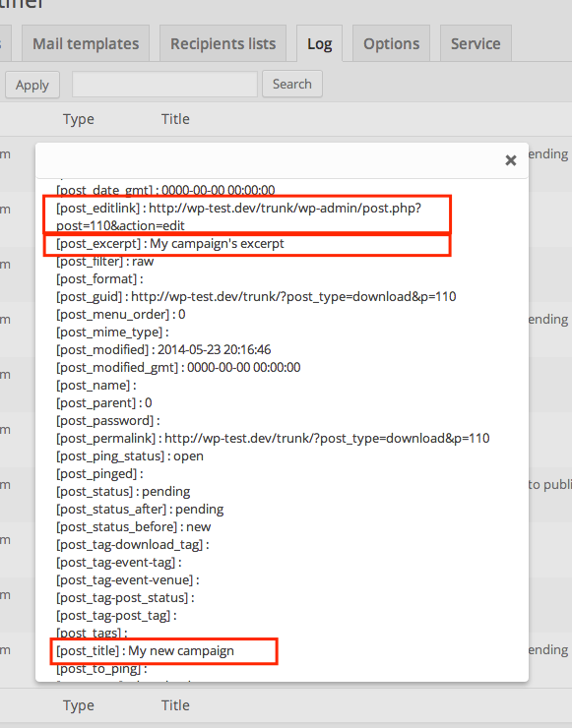This screenshot has height=728, width=572.
Task: Select the Log tab
Action: pyautogui.click(x=319, y=43)
